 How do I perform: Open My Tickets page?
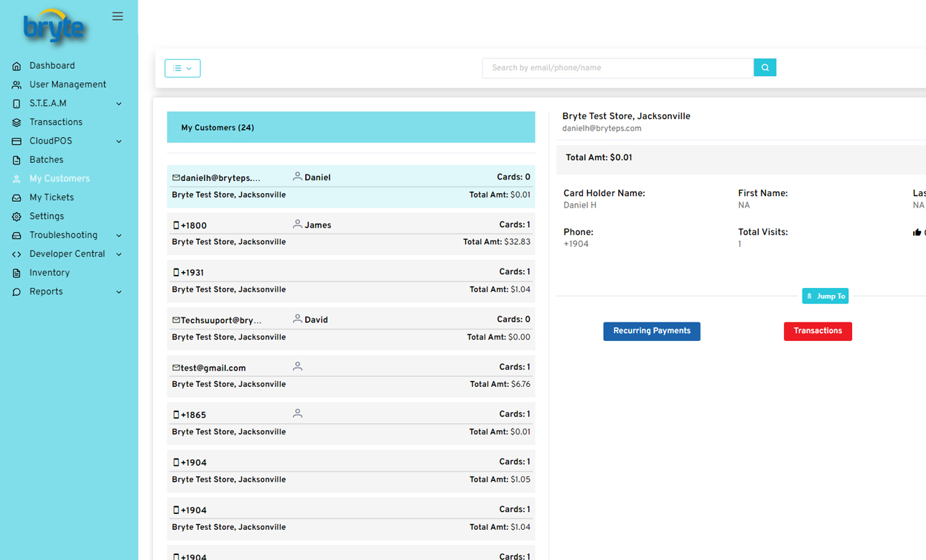[x=52, y=197]
